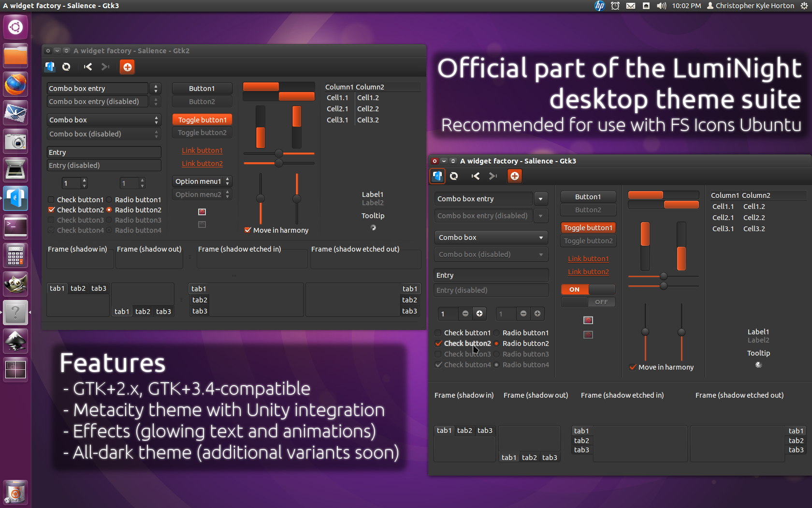Launch GIMP from the launcher
The width and height of the screenshot is (812, 508).
[x=15, y=284]
